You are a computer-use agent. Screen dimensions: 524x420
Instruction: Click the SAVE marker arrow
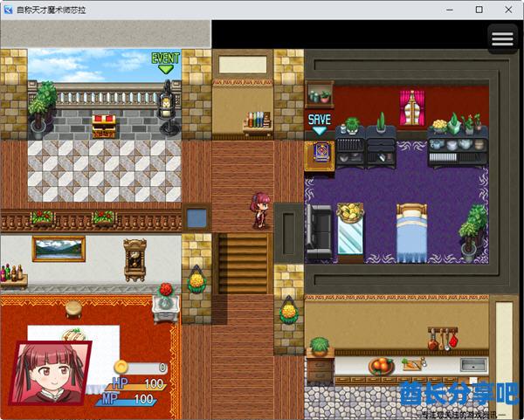(x=319, y=131)
